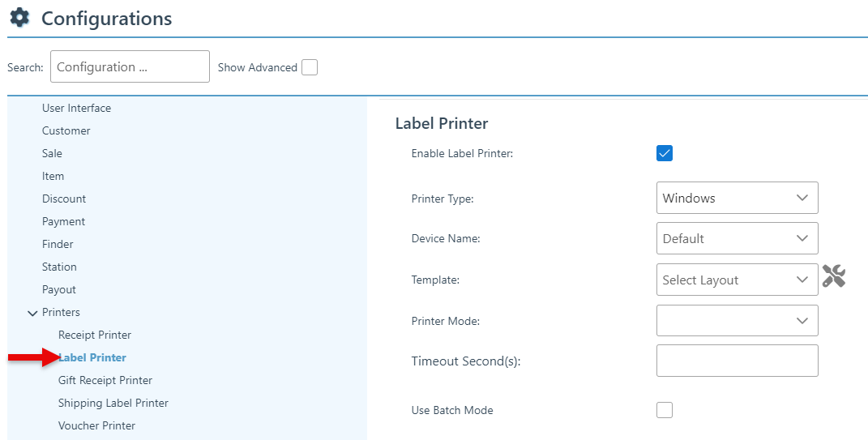Open the Template Select Layout dropdown
Viewport: 868px width, 440px height.
(737, 280)
